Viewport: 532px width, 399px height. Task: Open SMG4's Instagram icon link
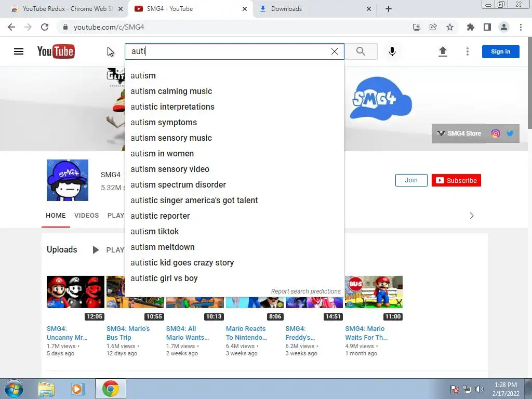point(495,134)
